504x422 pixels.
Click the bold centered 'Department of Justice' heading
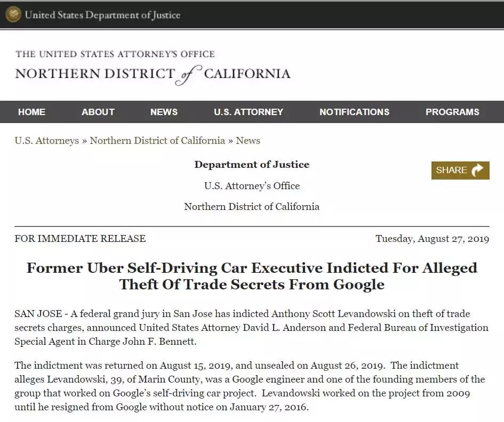[x=252, y=165]
